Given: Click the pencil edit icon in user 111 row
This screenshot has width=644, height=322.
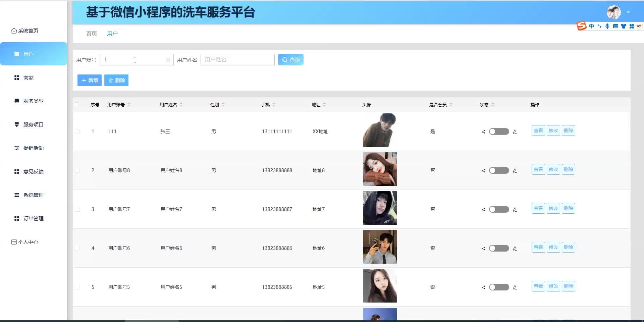Looking at the screenshot, I should pyautogui.click(x=515, y=132).
